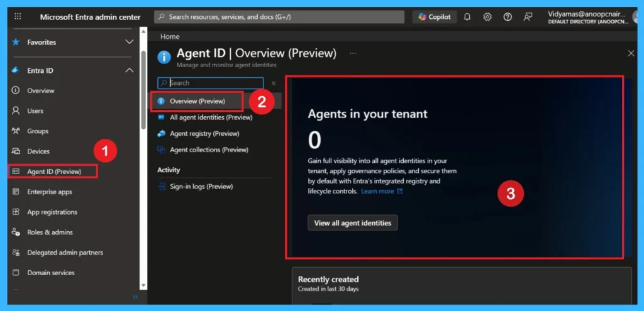Viewport: 644px width, 311px height.
Task: Open Domain services in sidebar
Action: tap(51, 273)
